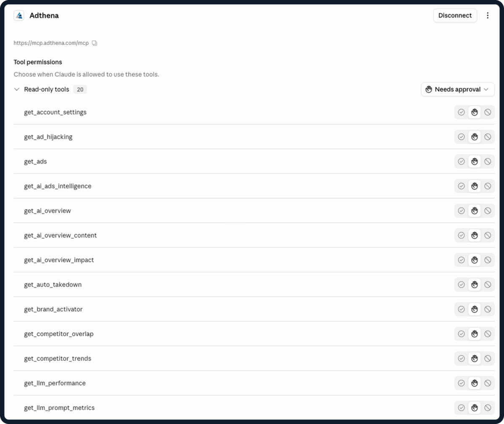Image resolution: width=504 pixels, height=424 pixels.
Task: Set get_ad_hijacking to always allow
Action: (x=461, y=137)
